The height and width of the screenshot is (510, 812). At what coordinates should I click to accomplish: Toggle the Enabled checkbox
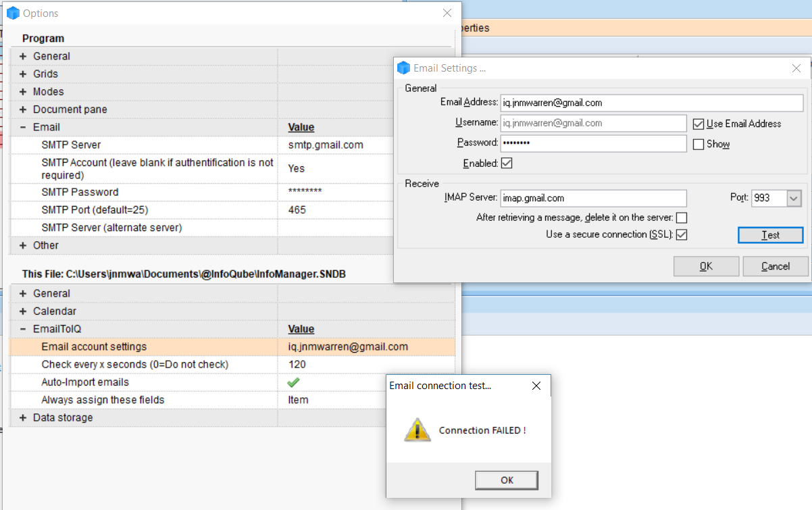coord(507,163)
